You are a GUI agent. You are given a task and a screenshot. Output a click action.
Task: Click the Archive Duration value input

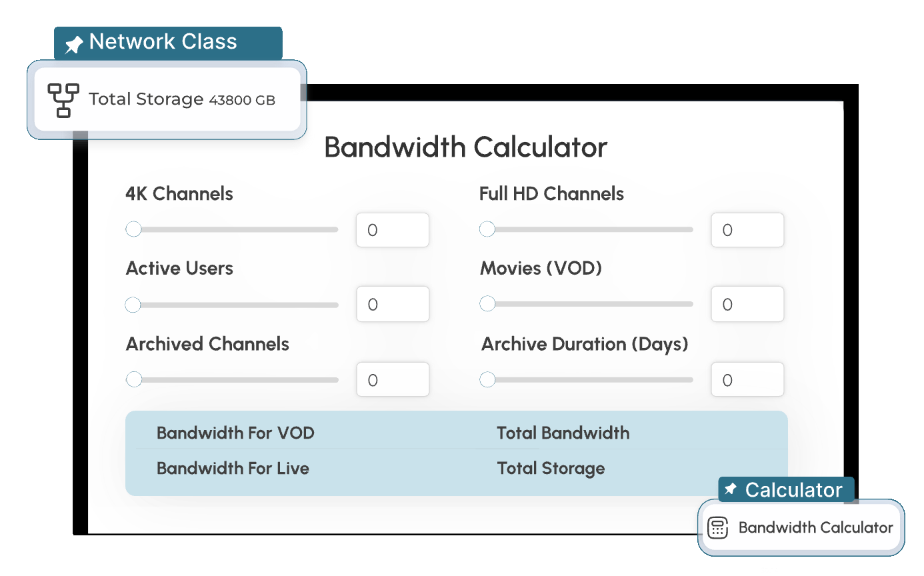click(x=747, y=379)
